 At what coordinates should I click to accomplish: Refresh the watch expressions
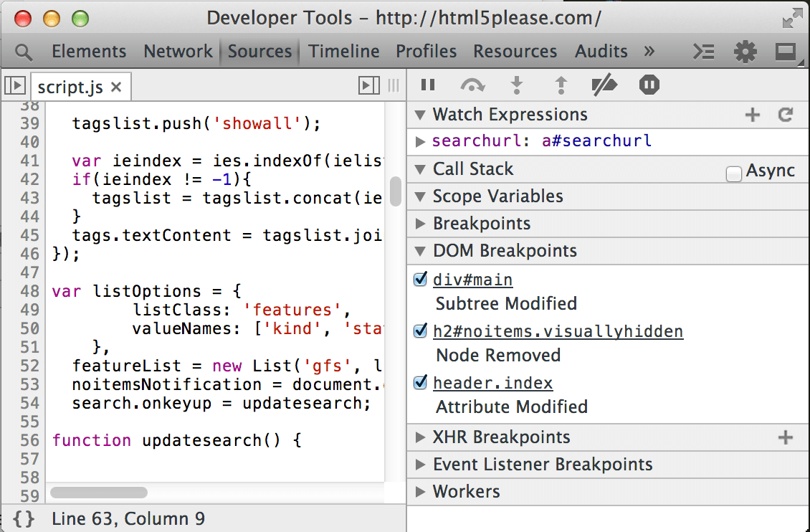[786, 115]
